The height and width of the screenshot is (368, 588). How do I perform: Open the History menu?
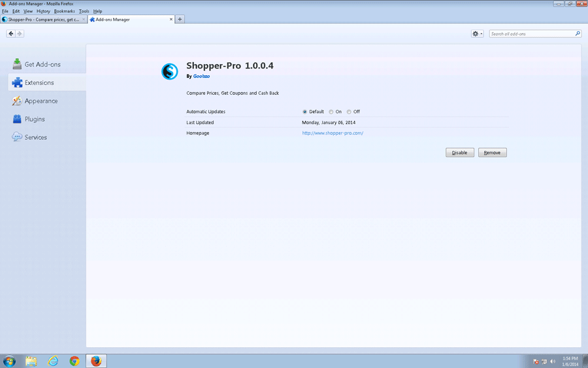pyautogui.click(x=43, y=11)
